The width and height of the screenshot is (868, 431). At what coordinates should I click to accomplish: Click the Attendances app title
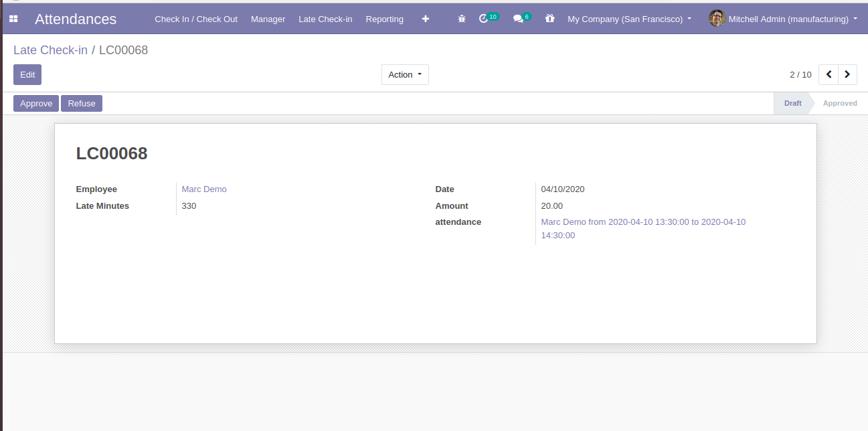tap(76, 19)
